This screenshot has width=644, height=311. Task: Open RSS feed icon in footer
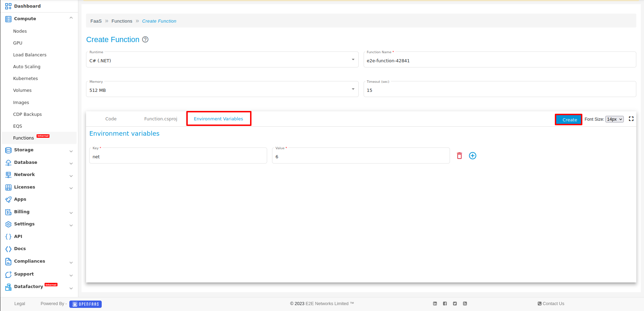click(465, 304)
